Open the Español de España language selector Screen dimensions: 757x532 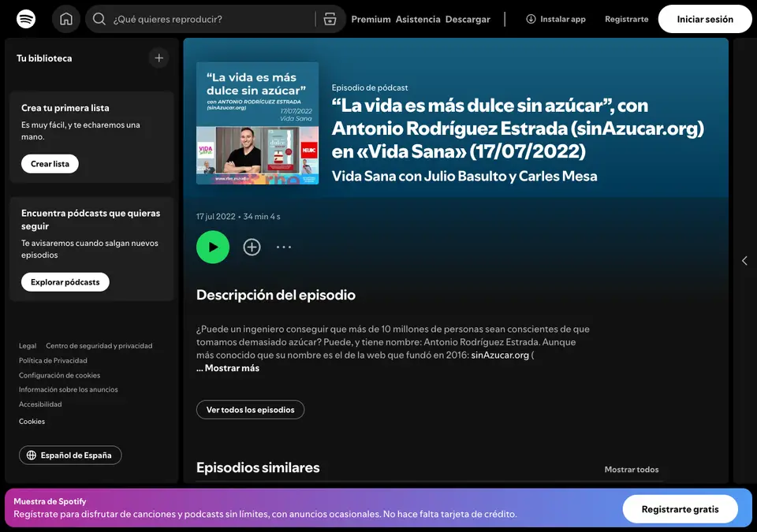pyautogui.click(x=70, y=456)
